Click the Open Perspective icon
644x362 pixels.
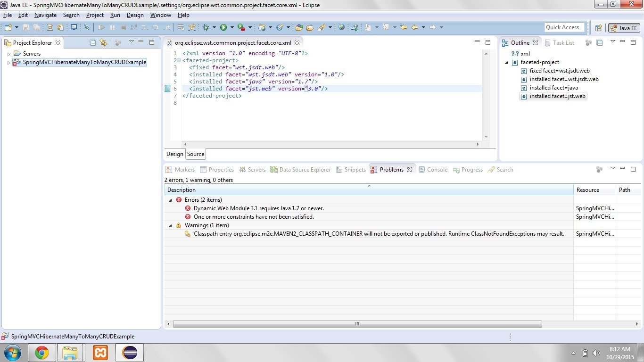(x=598, y=28)
